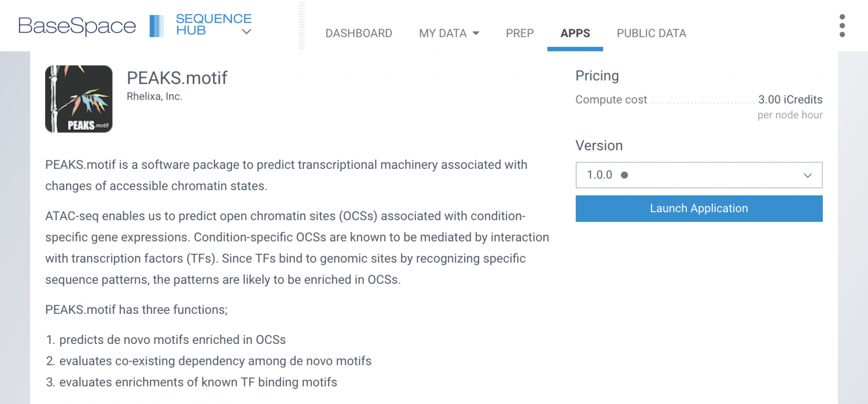The height and width of the screenshot is (404, 868).
Task: Click the Rhelixa, Inc. publisher name
Action: click(x=155, y=97)
